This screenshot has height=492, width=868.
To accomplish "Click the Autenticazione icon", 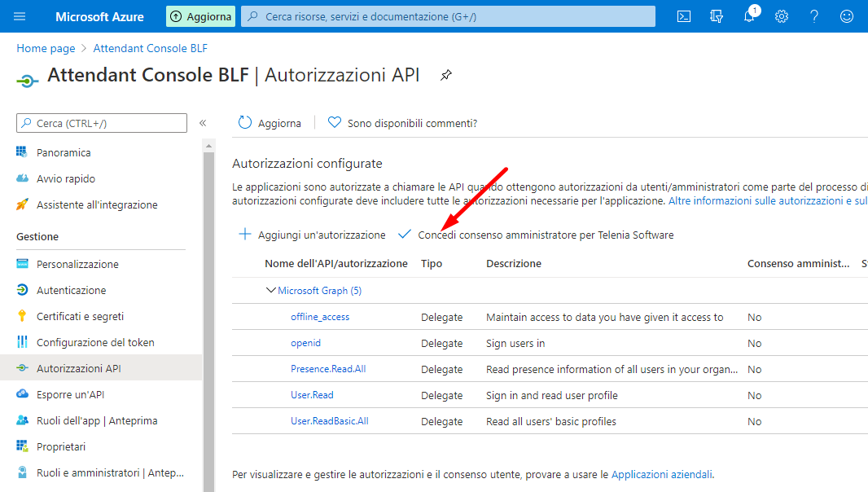I will [22, 289].
